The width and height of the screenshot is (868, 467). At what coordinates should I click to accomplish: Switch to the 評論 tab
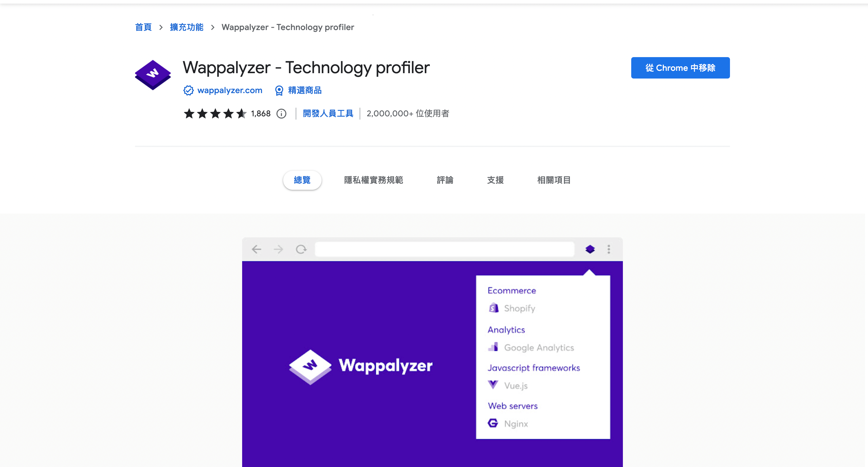pos(445,180)
